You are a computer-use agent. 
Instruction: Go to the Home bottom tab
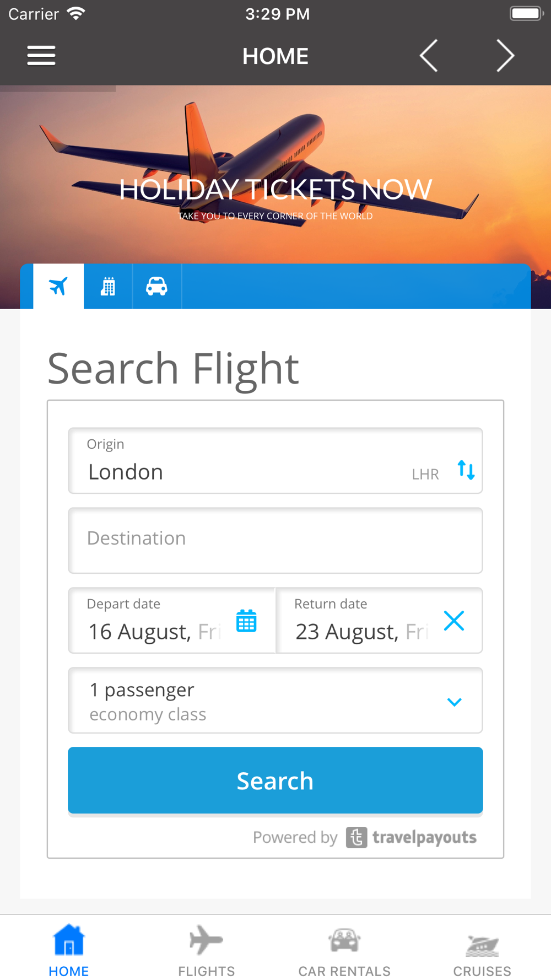69,950
